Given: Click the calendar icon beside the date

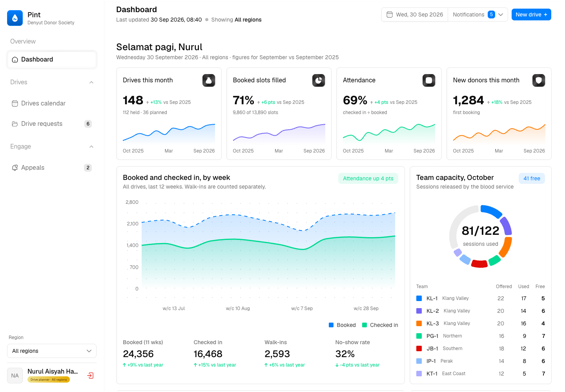Looking at the screenshot, I should coord(390,15).
